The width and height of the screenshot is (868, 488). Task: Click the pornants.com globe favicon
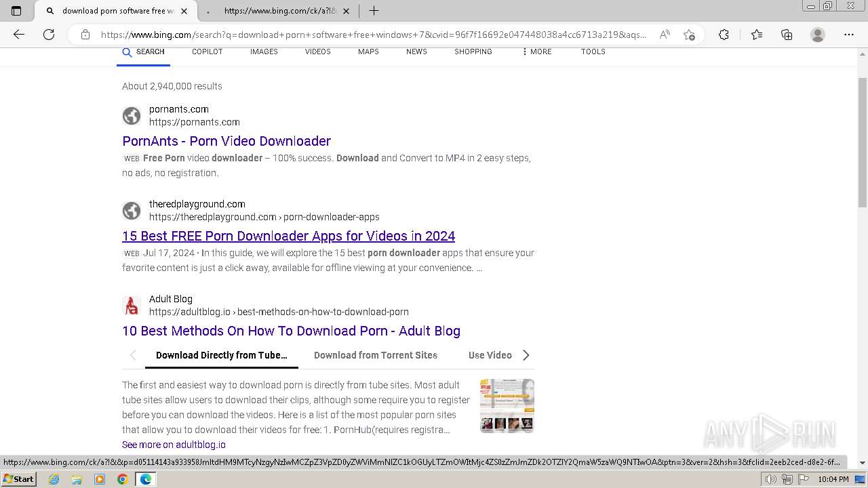(x=132, y=116)
